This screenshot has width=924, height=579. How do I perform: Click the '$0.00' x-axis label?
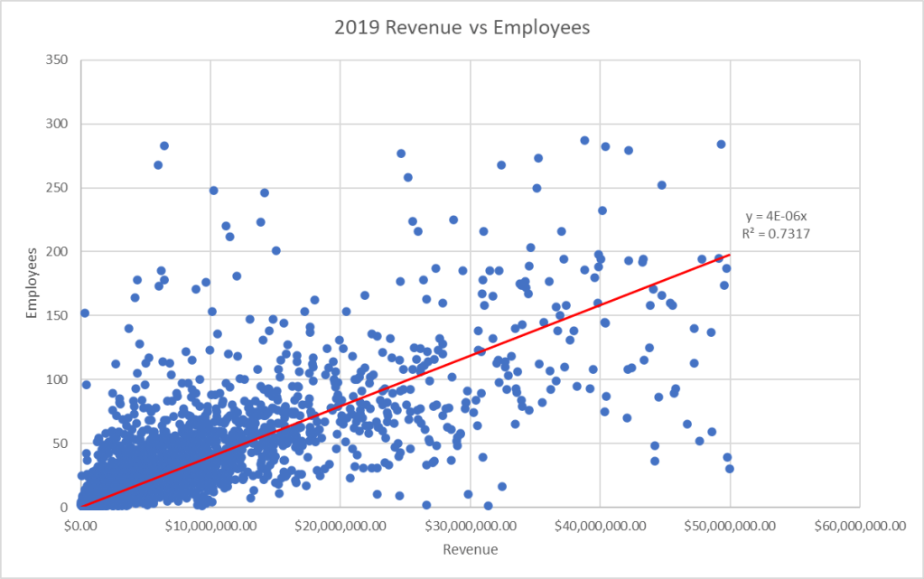[x=81, y=525]
